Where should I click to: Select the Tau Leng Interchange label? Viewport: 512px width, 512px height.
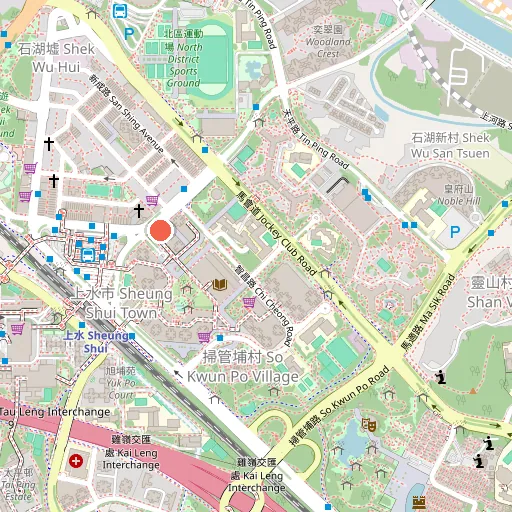[55, 412]
